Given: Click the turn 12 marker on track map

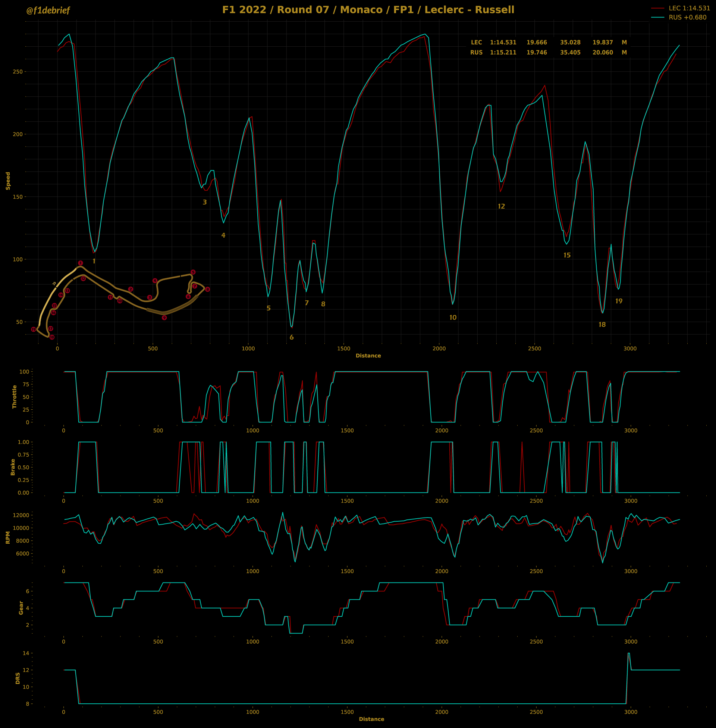Looking at the screenshot, I should 83,279.
